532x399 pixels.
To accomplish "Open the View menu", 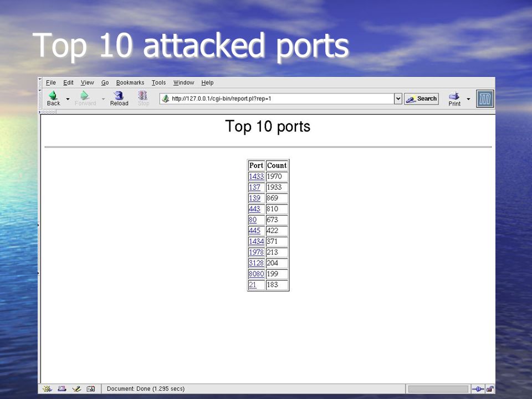I will tap(87, 83).
